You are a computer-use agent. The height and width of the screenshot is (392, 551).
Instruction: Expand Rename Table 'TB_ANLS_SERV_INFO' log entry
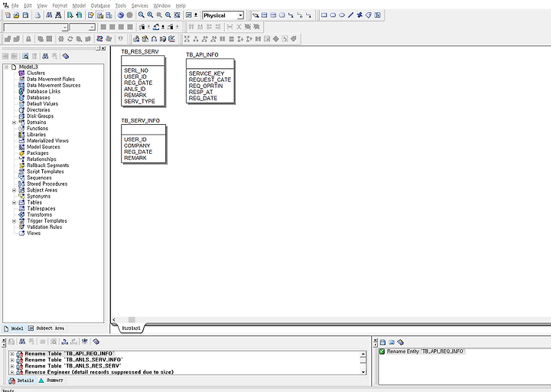[12, 360]
